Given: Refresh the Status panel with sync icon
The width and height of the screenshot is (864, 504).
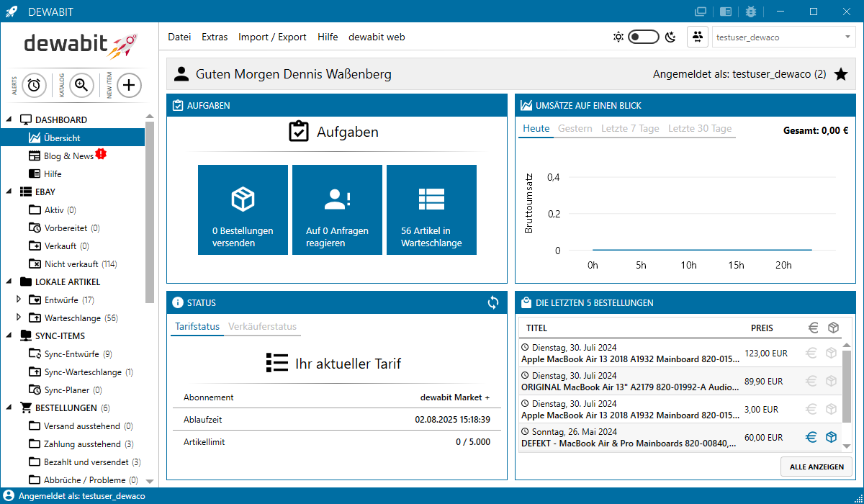Looking at the screenshot, I should (x=493, y=302).
